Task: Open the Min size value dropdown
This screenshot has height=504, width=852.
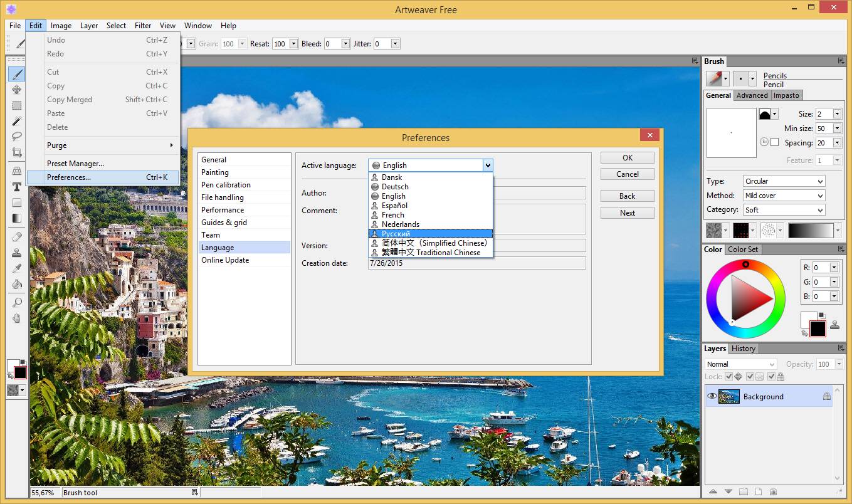Action: (x=837, y=128)
